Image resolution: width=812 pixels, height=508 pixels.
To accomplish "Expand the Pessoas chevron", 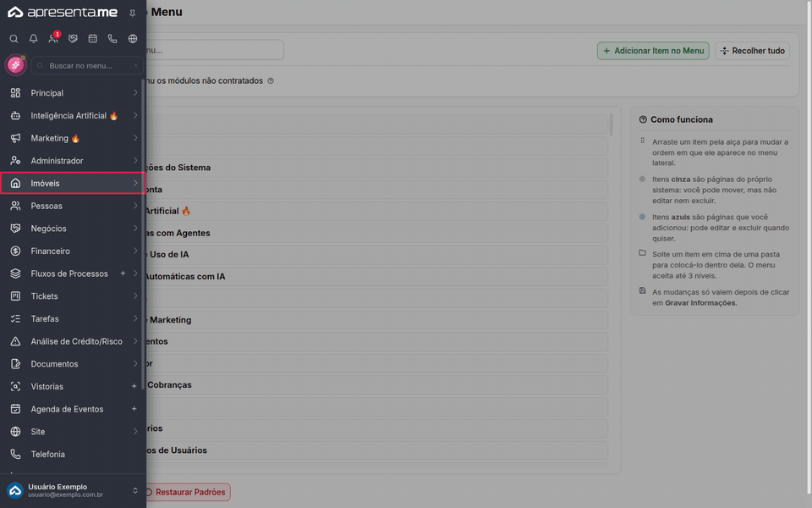I will click(x=135, y=206).
